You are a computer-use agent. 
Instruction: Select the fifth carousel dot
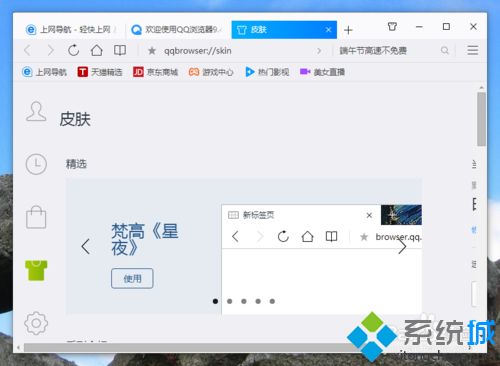[x=272, y=301]
